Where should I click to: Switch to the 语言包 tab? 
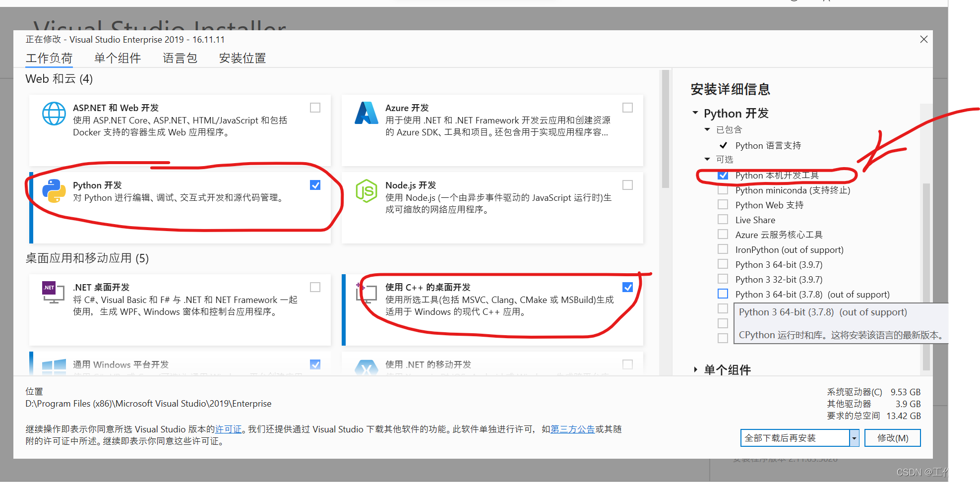click(180, 58)
